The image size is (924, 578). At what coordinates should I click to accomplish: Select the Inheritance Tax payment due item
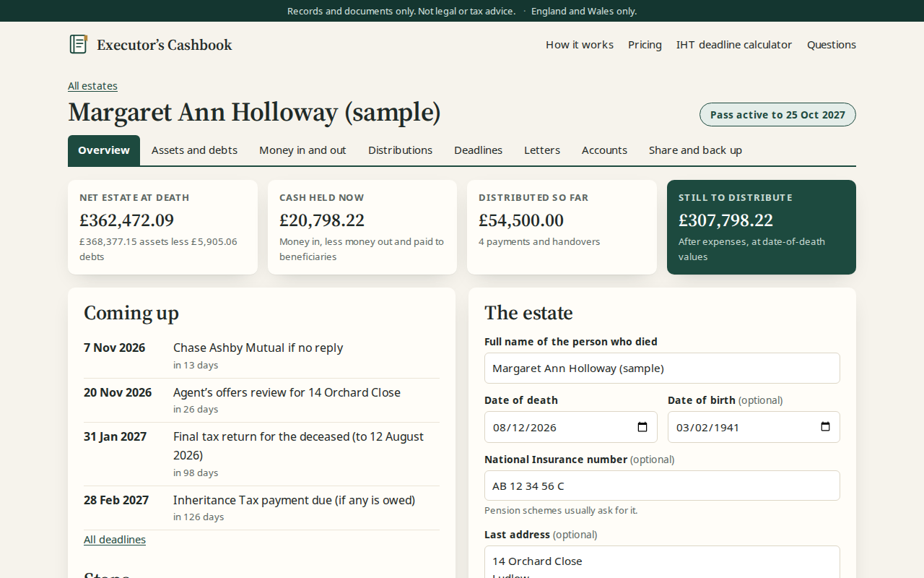pos(261,508)
